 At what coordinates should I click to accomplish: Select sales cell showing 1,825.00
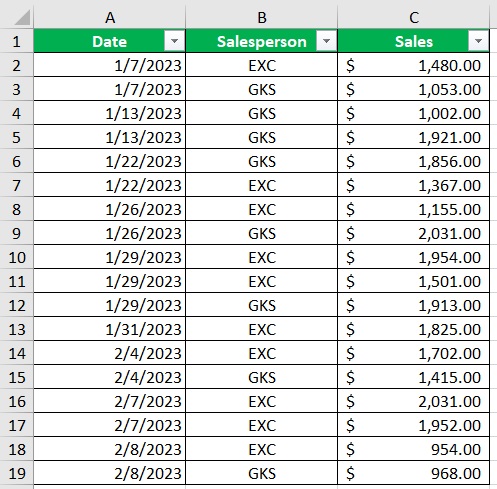[x=414, y=329]
